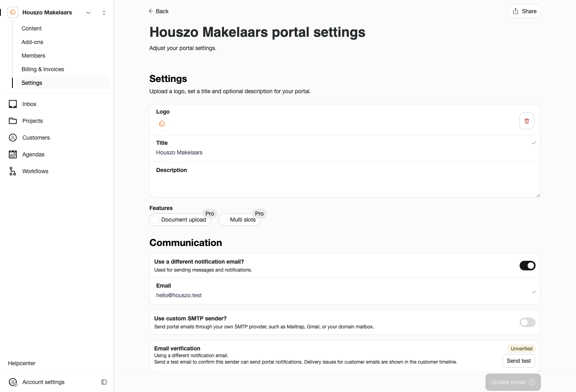The height and width of the screenshot is (392, 576).
Task: Click the Send test button
Action: tap(519, 361)
